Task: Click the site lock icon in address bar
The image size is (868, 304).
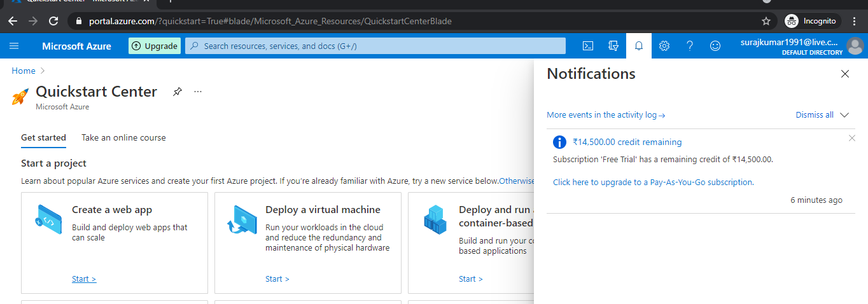Action: 79,21
